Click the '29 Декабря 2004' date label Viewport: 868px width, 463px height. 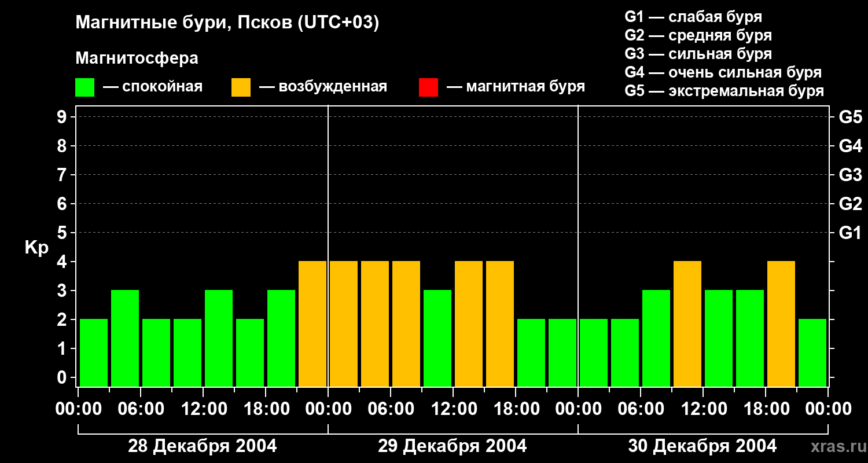click(x=453, y=446)
